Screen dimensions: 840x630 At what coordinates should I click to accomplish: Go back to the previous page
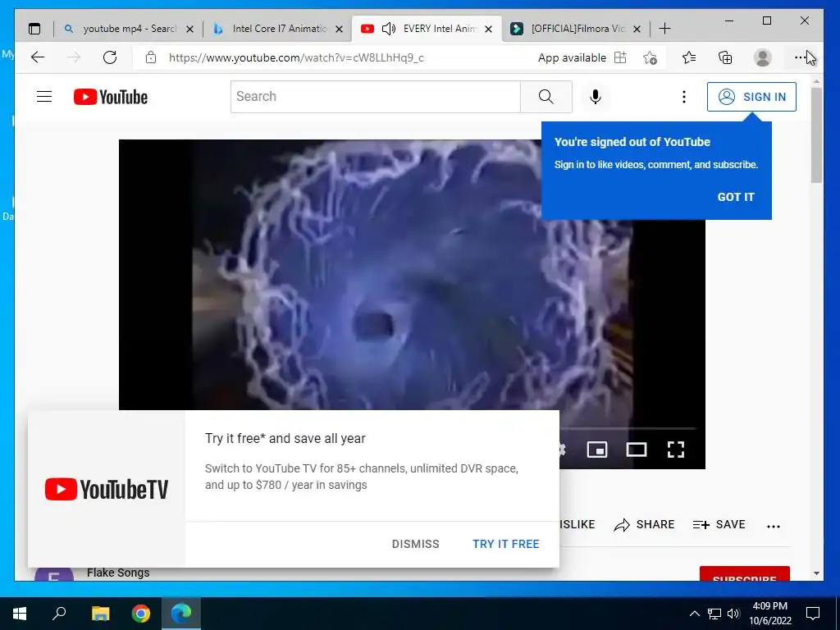38,57
